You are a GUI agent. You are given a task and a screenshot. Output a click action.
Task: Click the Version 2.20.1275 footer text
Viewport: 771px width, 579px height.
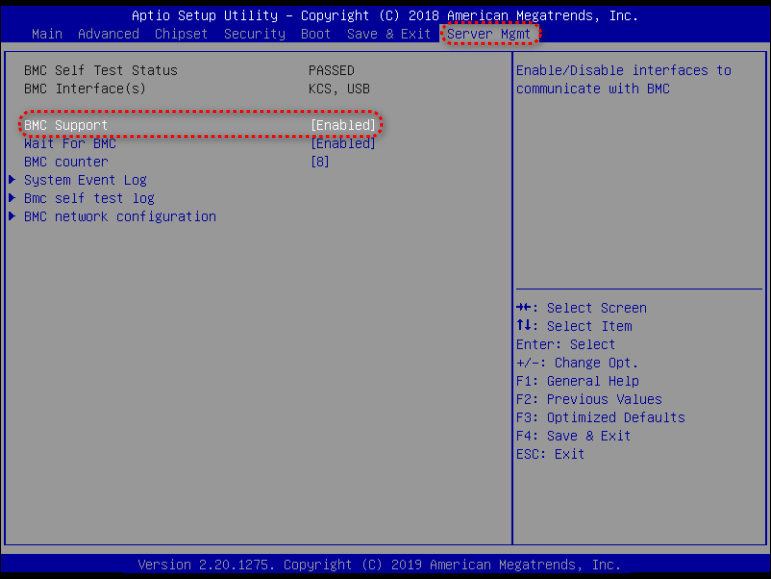pos(379,565)
